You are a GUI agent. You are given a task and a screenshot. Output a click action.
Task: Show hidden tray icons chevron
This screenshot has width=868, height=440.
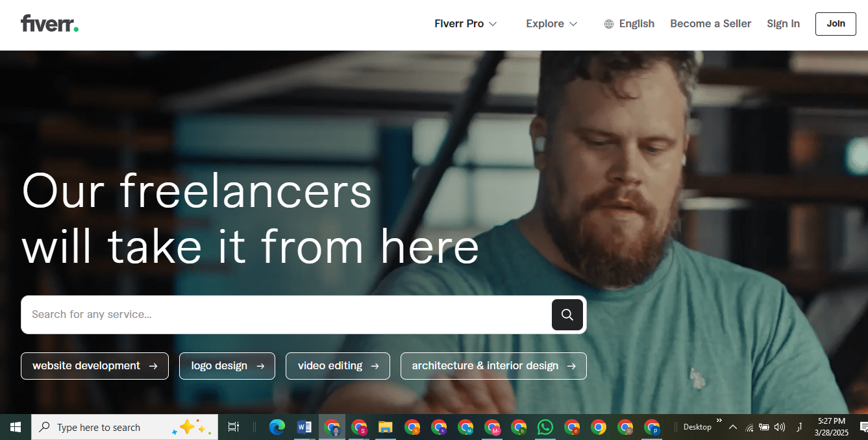point(733,427)
